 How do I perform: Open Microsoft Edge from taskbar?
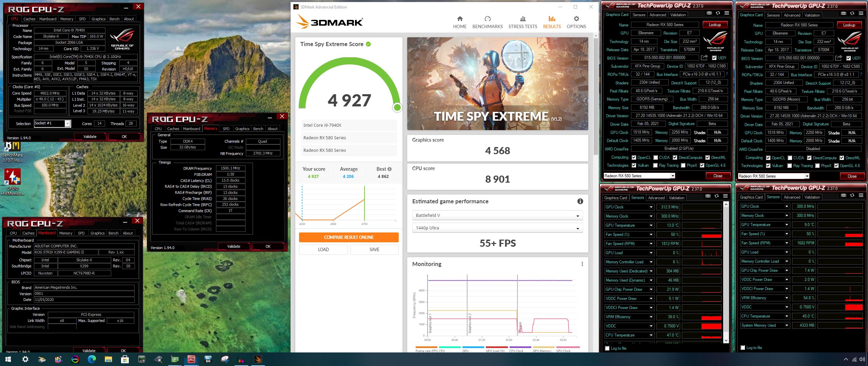[92, 359]
